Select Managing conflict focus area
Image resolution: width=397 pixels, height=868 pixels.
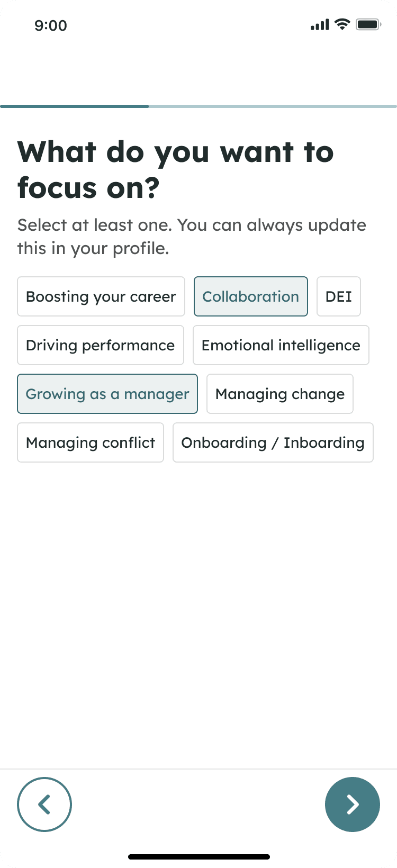tap(91, 442)
